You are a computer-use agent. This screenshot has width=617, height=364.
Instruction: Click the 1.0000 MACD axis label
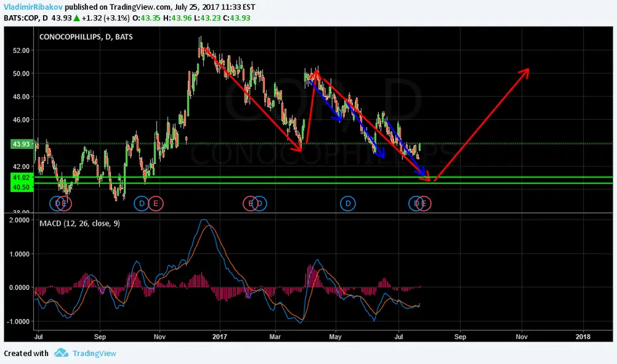(x=19, y=254)
